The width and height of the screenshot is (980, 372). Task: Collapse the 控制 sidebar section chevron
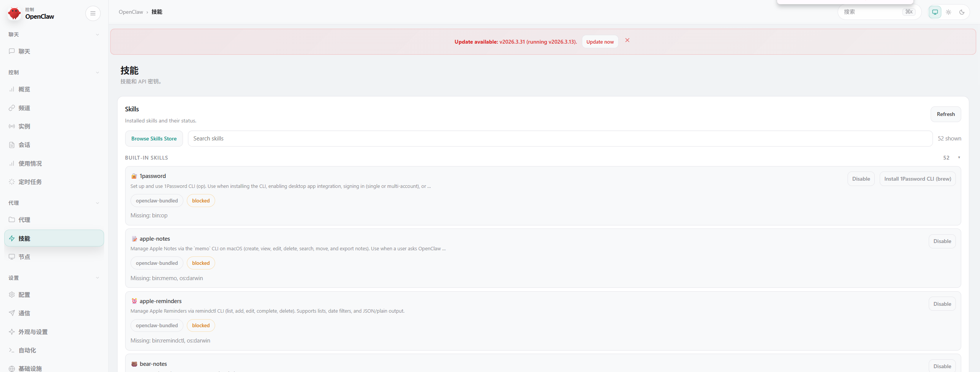(x=97, y=72)
